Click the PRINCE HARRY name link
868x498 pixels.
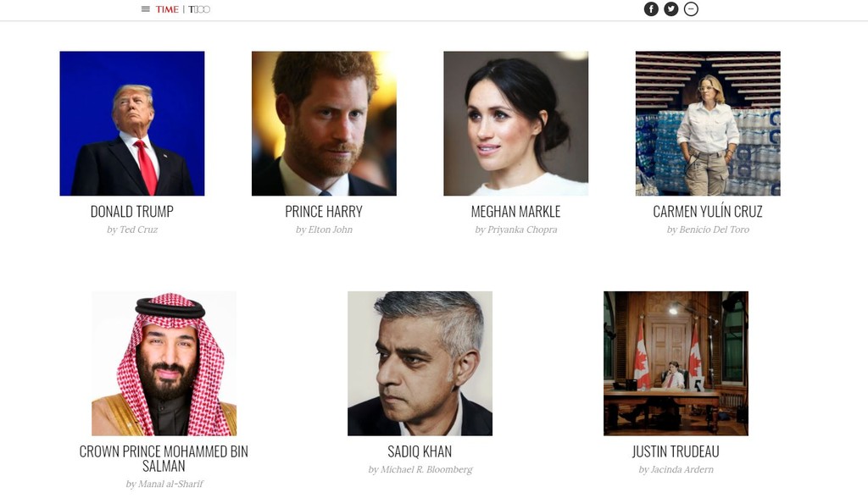pyautogui.click(x=324, y=212)
